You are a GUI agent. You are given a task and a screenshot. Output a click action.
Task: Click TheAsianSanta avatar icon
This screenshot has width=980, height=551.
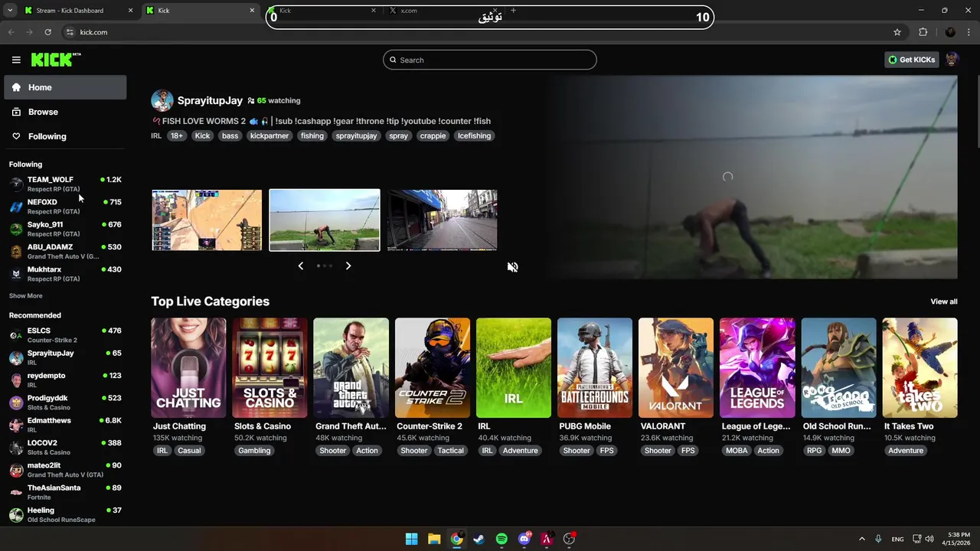(x=16, y=492)
